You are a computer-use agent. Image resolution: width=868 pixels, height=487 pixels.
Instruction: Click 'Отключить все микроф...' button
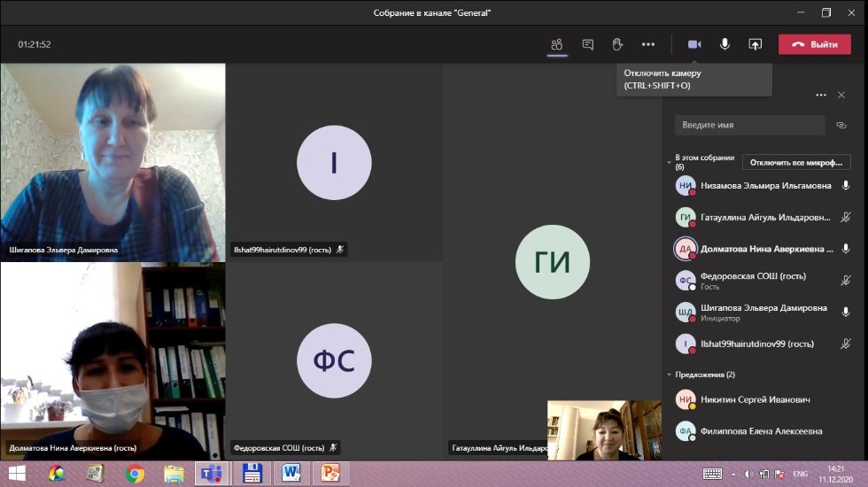pos(795,163)
